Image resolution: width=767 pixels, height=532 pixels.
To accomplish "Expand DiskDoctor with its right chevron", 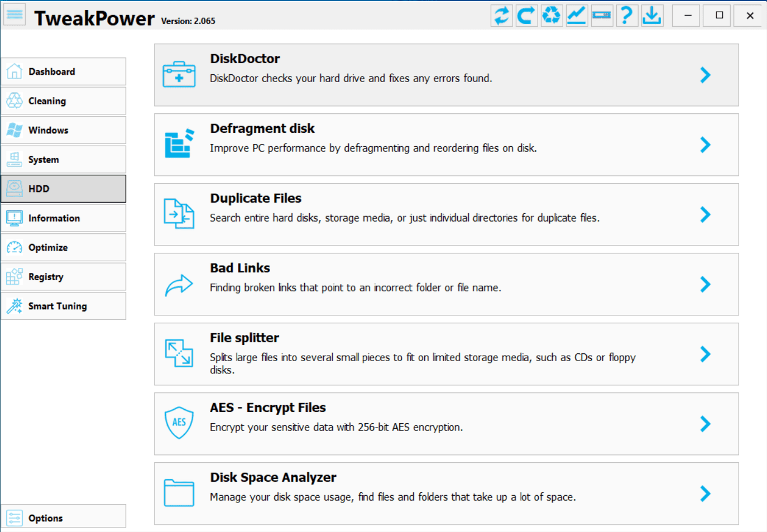I will tap(706, 75).
